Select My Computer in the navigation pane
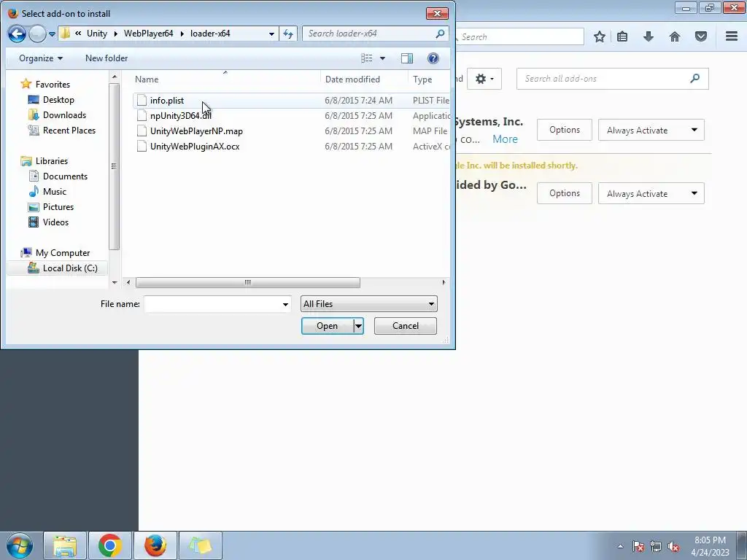 [63, 253]
